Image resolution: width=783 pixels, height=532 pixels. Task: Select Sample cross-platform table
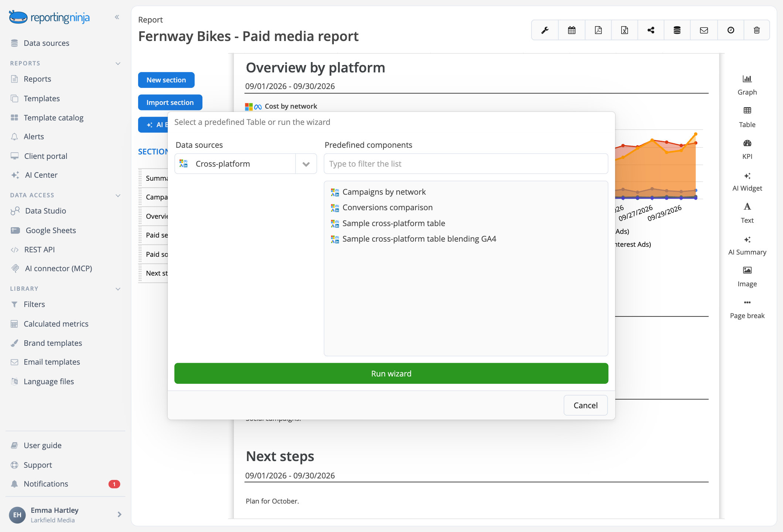[394, 224]
